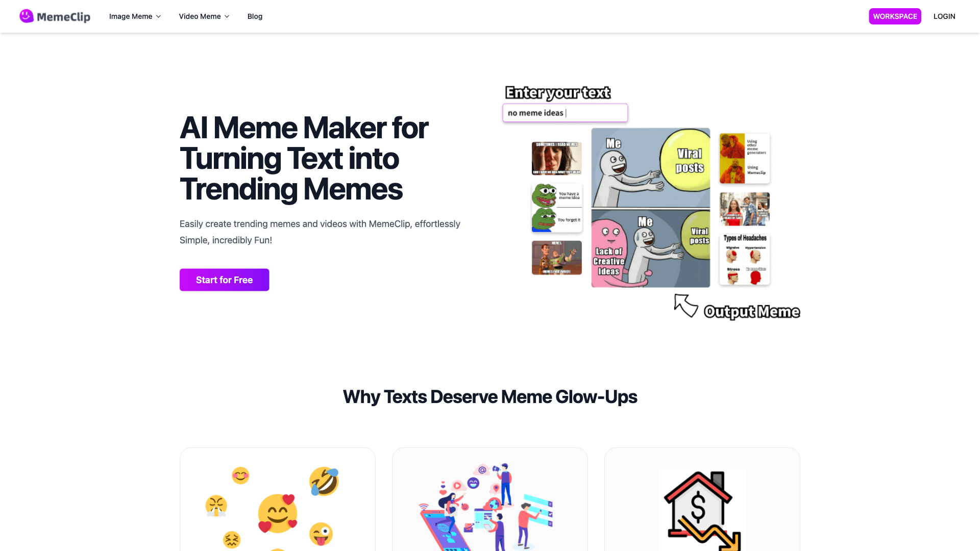
Task: Select the Toy Story meme thumbnail
Action: point(556,257)
